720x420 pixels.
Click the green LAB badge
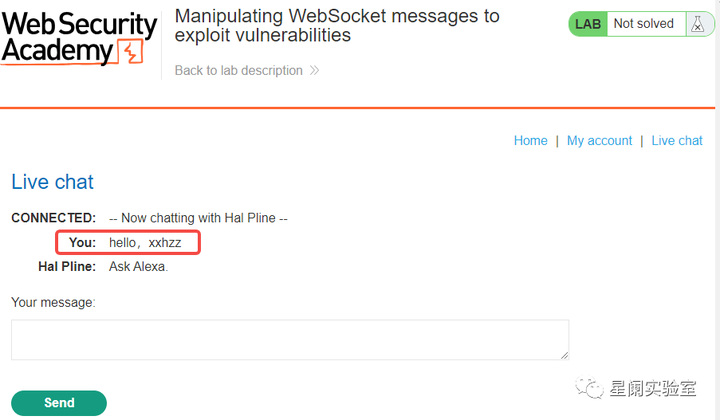(588, 24)
